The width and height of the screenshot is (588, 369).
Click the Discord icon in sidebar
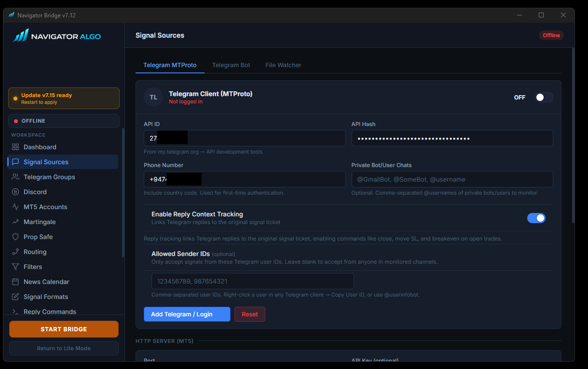[x=15, y=192]
